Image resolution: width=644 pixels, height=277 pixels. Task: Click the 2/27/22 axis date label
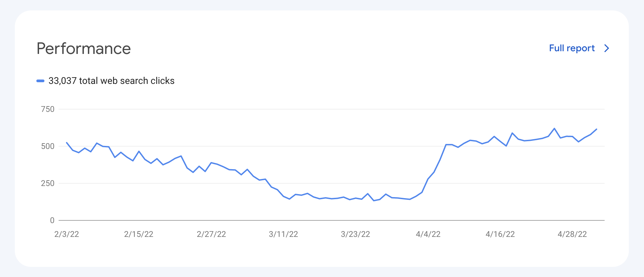coord(211,234)
